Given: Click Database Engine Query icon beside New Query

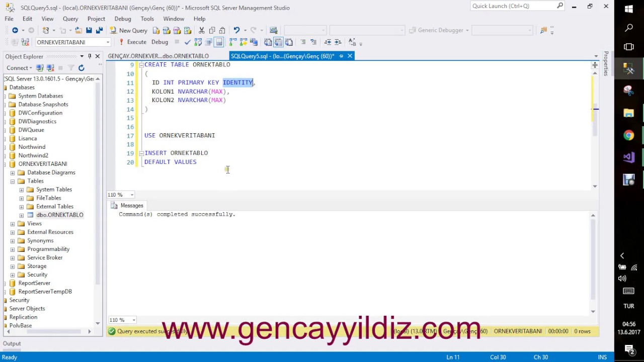Looking at the screenshot, I should point(156,30).
